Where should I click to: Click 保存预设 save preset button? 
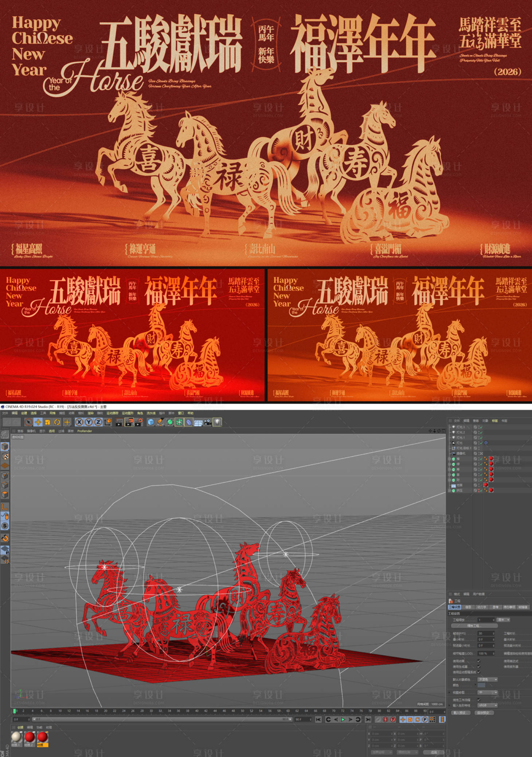click(x=484, y=713)
